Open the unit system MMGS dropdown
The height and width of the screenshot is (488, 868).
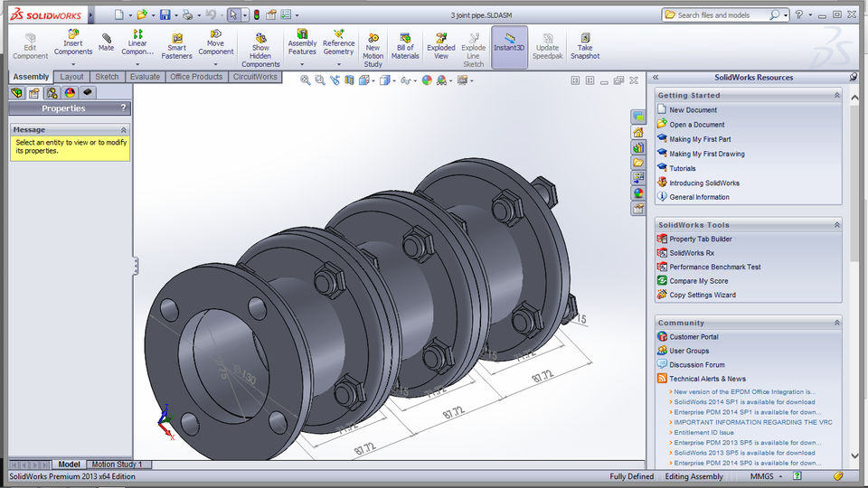(766, 476)
